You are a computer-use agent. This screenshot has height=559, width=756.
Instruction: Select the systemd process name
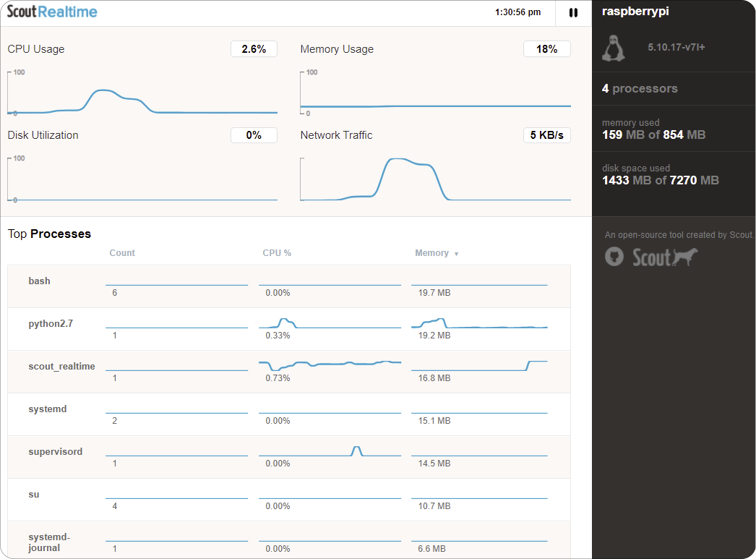pyautogui.click(x=47, y=409)
